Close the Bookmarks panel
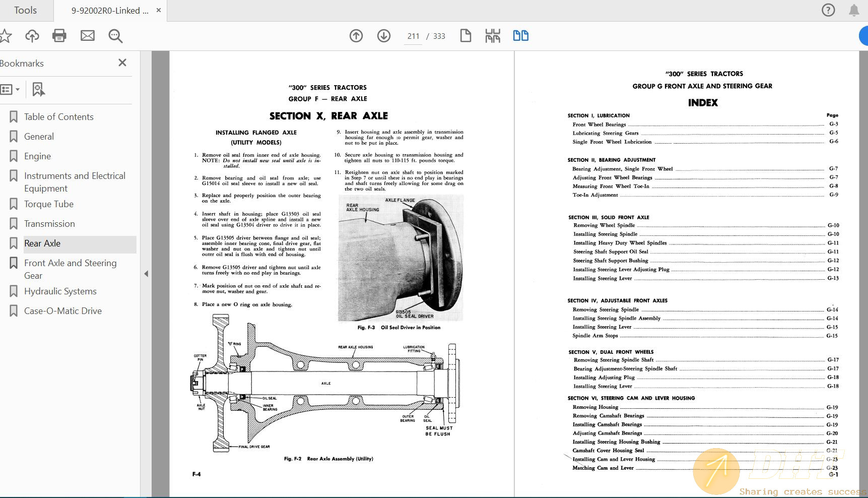868x498 pixels. pyautogui.click(x=122, y=63)
